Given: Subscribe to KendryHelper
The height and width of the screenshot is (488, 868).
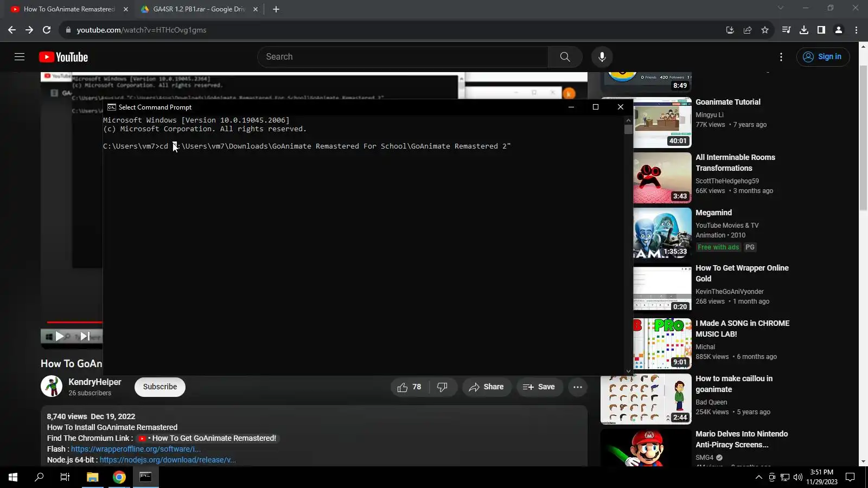Looking at the screenshot, I should pyautogui.click(x=160, y=387).
